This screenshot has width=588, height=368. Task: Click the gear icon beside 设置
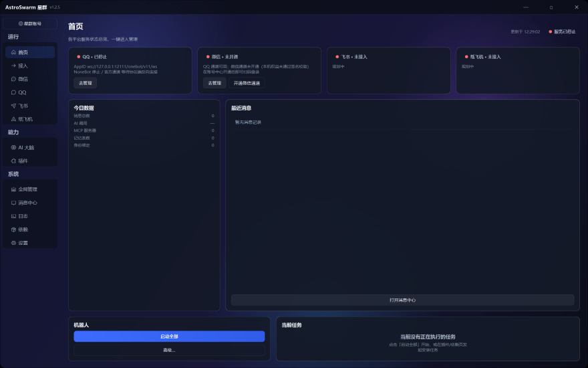pyautogui.click(x=13, y=243)
